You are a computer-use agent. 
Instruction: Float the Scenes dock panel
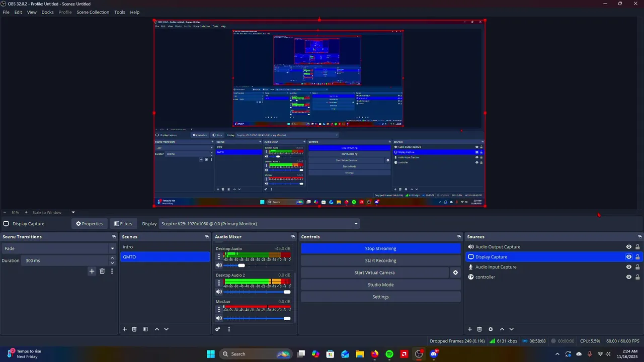(207, 237)
